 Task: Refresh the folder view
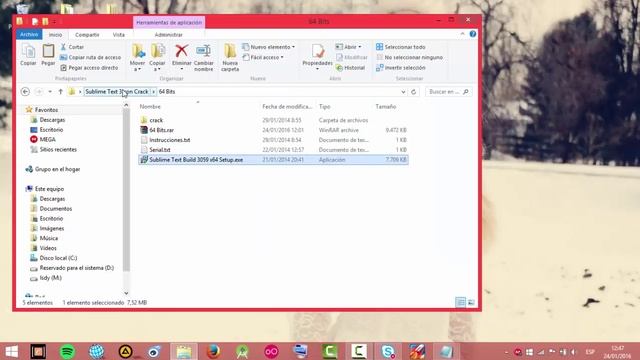coord(413,92)
